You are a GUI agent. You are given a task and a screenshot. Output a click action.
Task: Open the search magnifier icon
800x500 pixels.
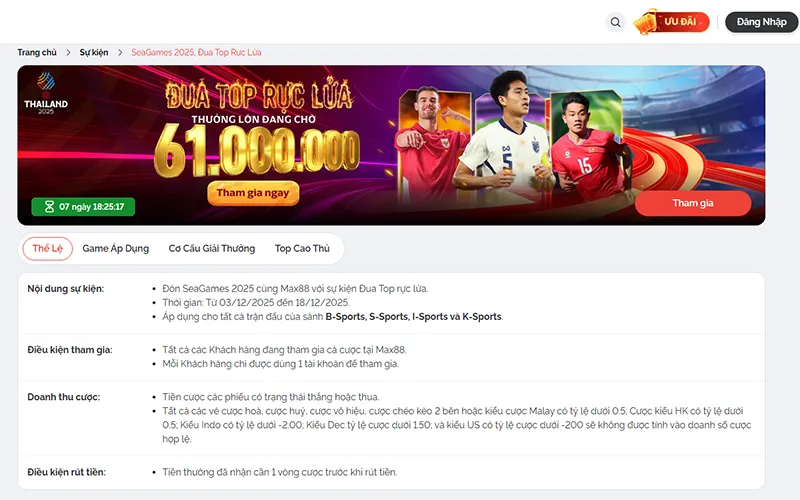coord(615,22)
